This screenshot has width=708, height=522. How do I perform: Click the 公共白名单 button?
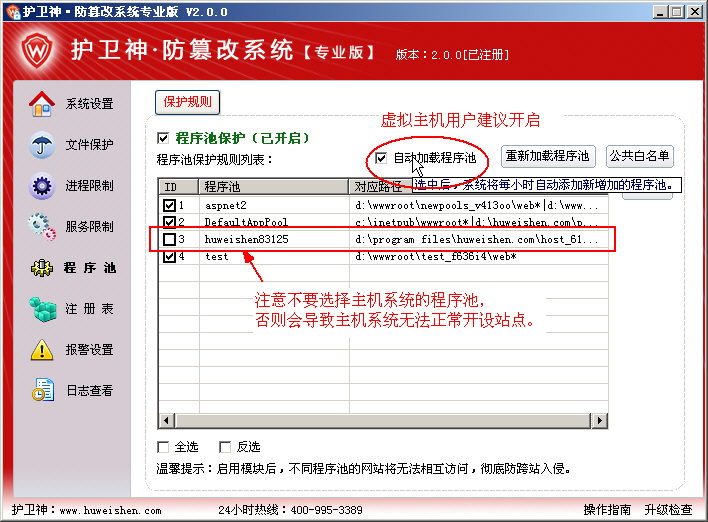click(639, 157)
